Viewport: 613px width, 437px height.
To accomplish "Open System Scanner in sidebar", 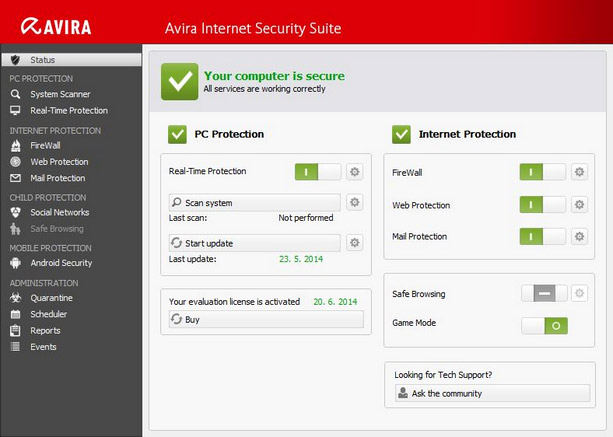I will coord(60,94).
